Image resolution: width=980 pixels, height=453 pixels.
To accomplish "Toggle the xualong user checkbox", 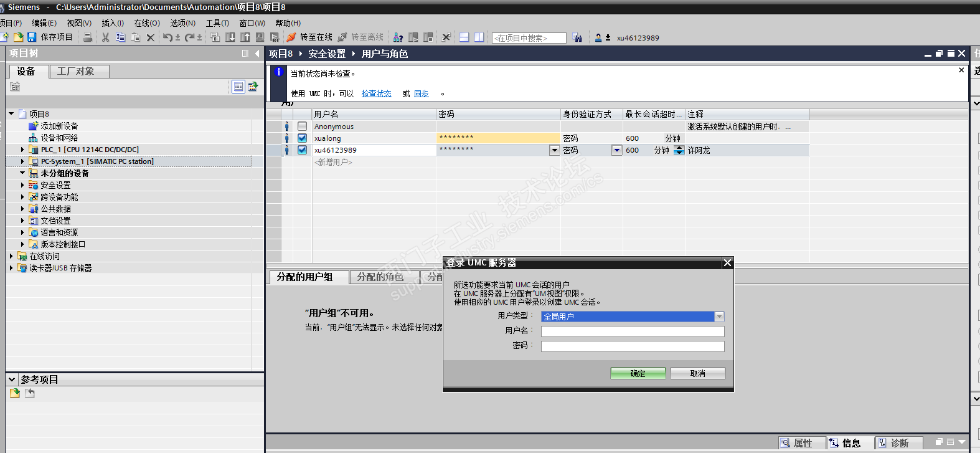I will pos(302,138).
